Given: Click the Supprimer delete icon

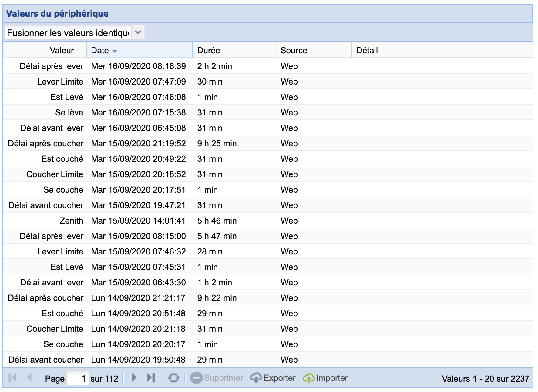Looking at the screenshot, I should point(196,378).
